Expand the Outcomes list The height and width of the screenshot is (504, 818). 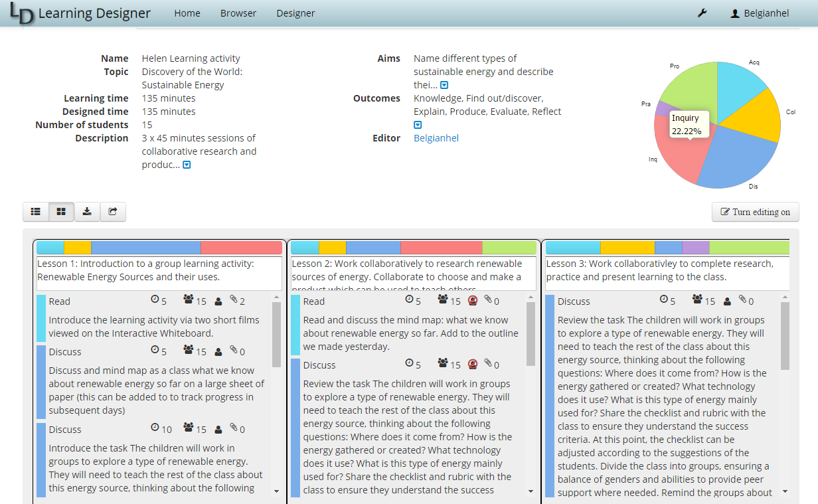(x=418, y=125)
